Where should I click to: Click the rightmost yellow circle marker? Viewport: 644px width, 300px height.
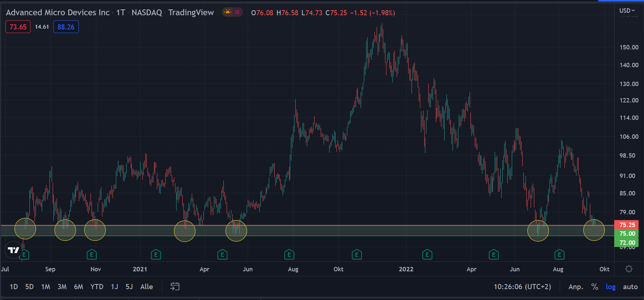594,230
